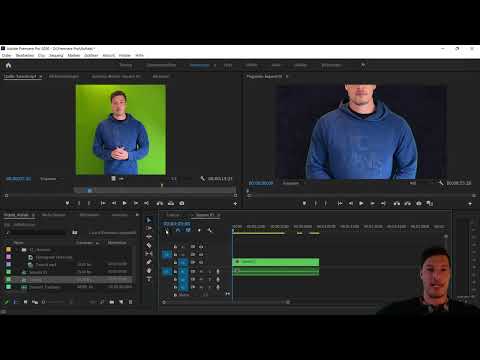Screen dimensions: 480x360
Task: Click Extract button in Program monitor
Action: (x=407, y=203)
